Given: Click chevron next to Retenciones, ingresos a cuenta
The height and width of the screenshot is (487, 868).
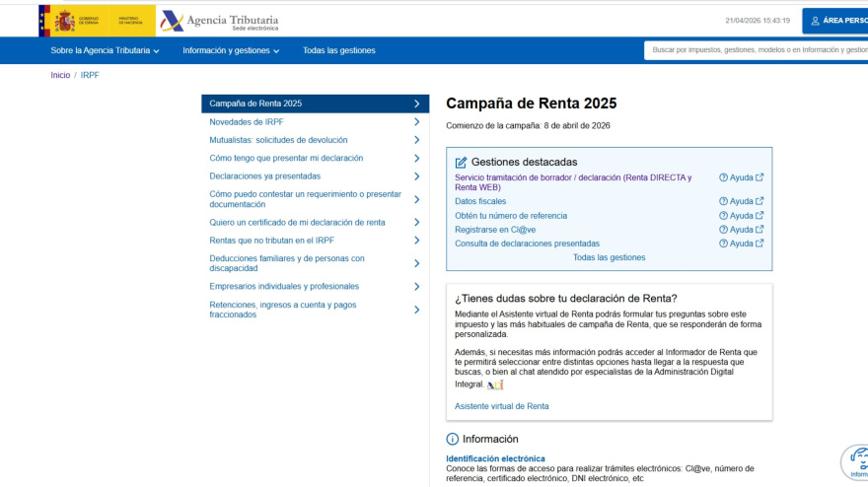Looking at the screenshot, I should coord(417,310).
